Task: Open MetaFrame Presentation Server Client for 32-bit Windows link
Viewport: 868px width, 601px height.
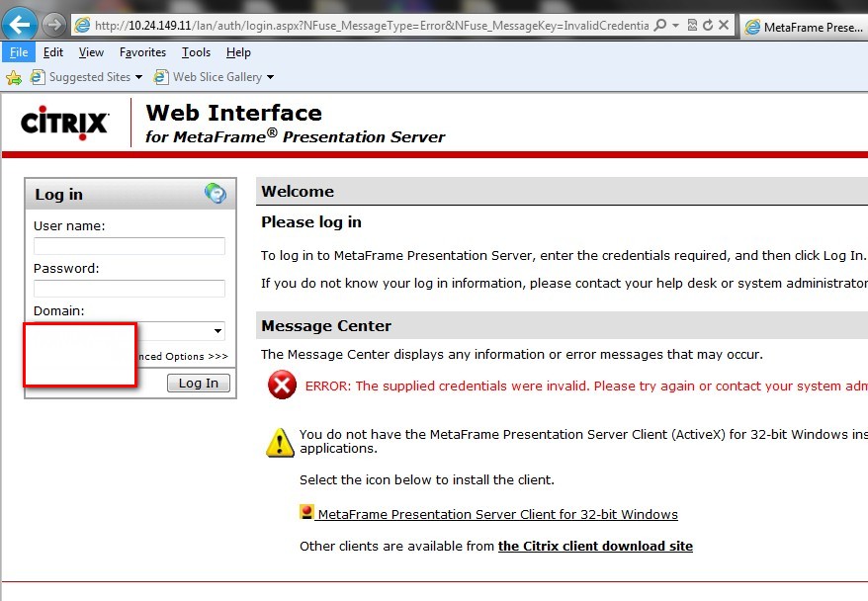Action: [497, 514]
